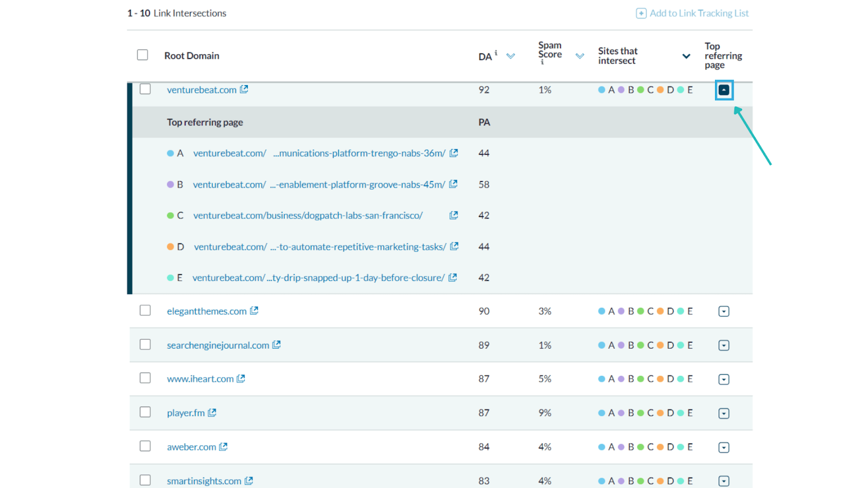This screenshot has height=488, width=868.
Task: Click venturebeat.com DA value 92
Action: pyautogui.click(x=484, y=90)
